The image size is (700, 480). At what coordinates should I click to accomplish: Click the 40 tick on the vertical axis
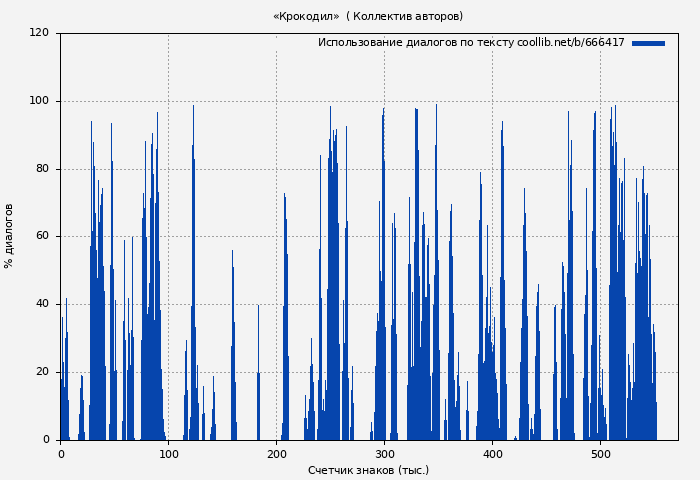pos(42,304)
